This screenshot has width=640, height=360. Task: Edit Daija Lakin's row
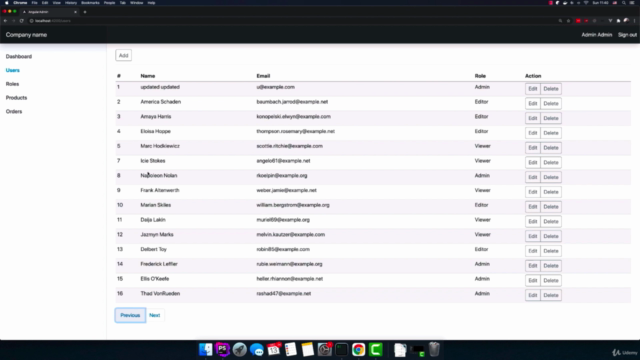tap(533, 221)
